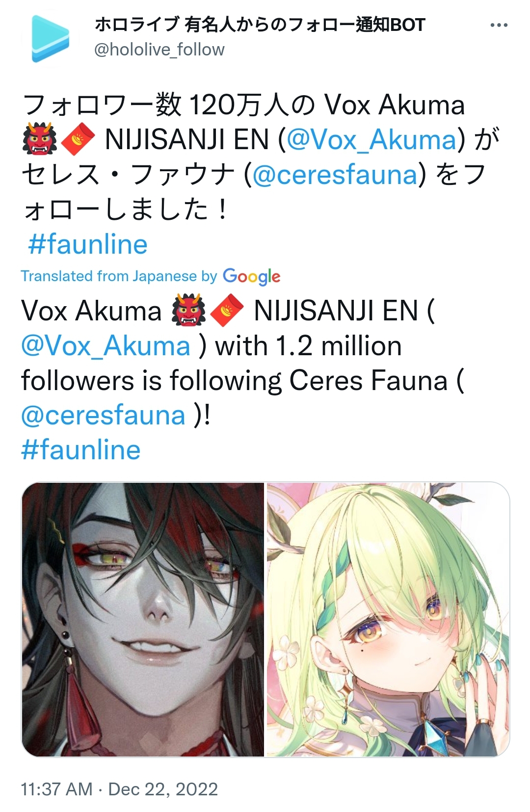
Task: Tap the translated tweet text body
Action: (x=242, y=380)
